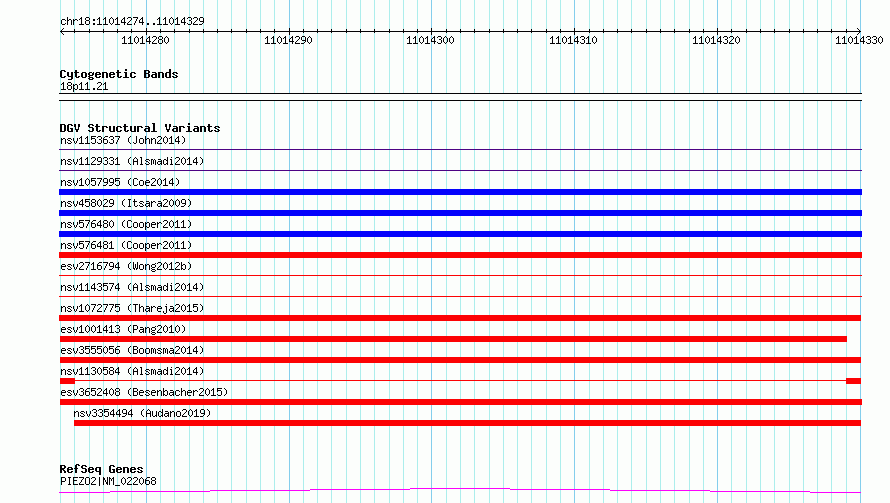This screenshot has height=503, width=890.
Task: Click the cytogenetic band 18p11.21 outline bar
Action: 460,97
